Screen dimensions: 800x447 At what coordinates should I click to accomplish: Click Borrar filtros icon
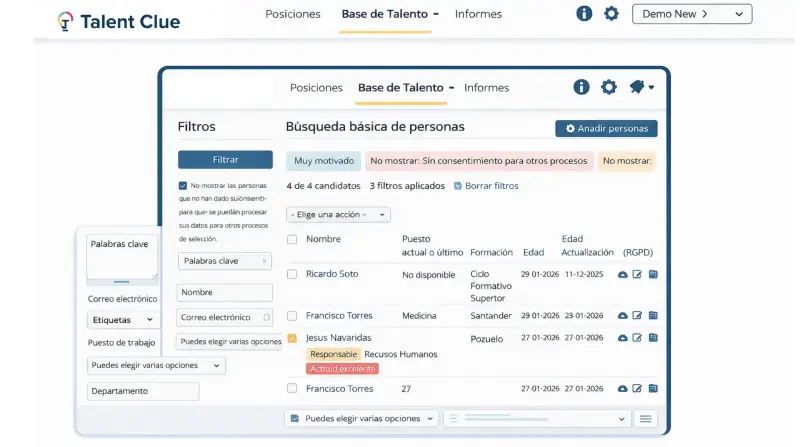click(x=458, y=186)
